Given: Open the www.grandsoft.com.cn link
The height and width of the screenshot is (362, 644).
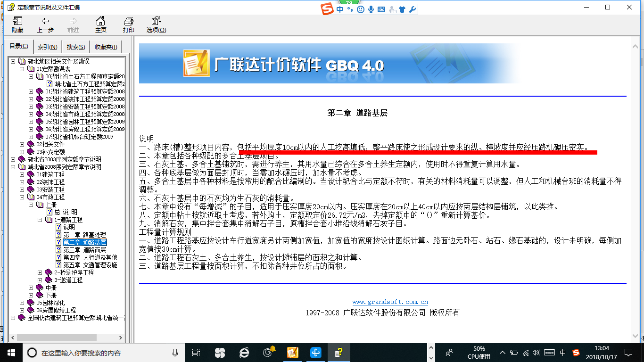Looking at the screenshot, I should point(390,302).
